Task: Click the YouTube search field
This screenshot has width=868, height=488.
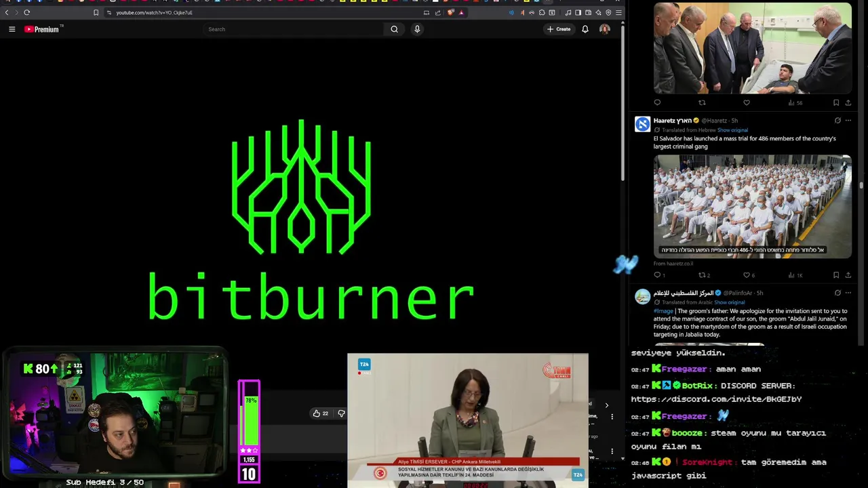Action: coord(294,29)
